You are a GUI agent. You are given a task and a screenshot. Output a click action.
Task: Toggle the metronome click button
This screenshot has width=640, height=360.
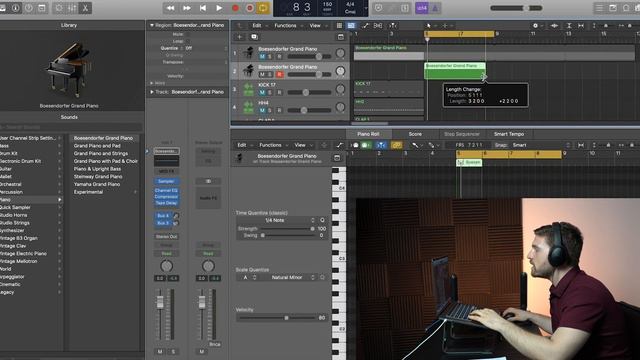point(435,8)
